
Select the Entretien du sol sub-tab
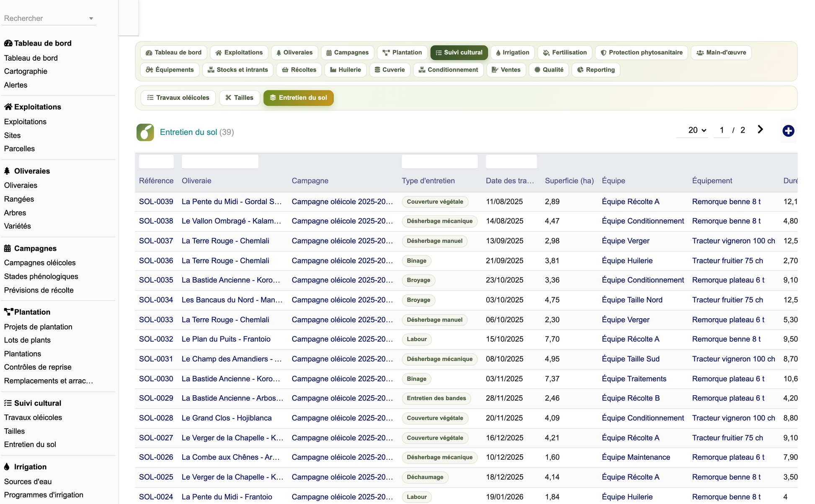298,98
